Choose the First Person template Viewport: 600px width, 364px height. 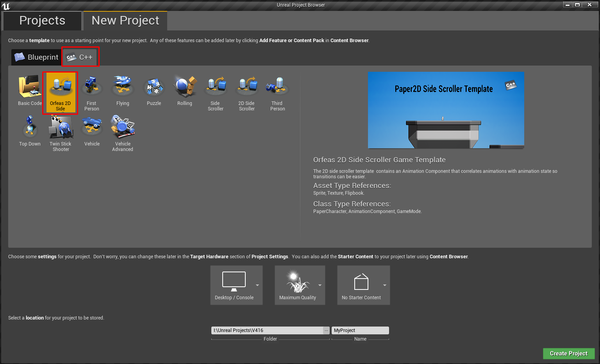pos(92,92)
